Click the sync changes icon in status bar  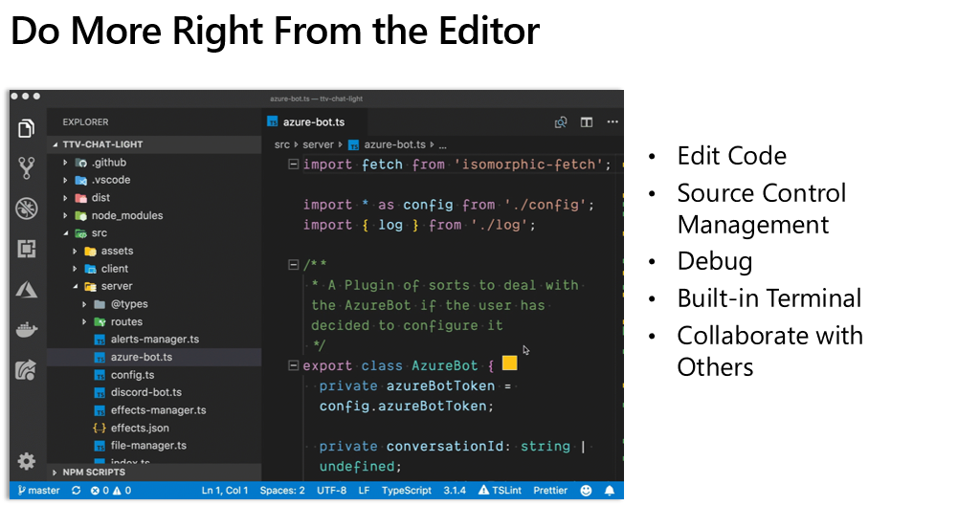tap(77, 491)
